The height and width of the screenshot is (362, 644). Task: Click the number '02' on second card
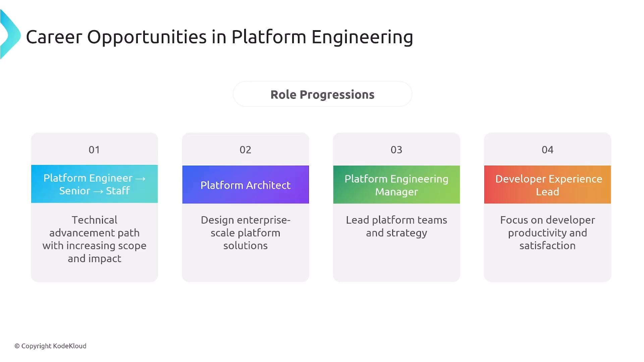pos(245,150)
